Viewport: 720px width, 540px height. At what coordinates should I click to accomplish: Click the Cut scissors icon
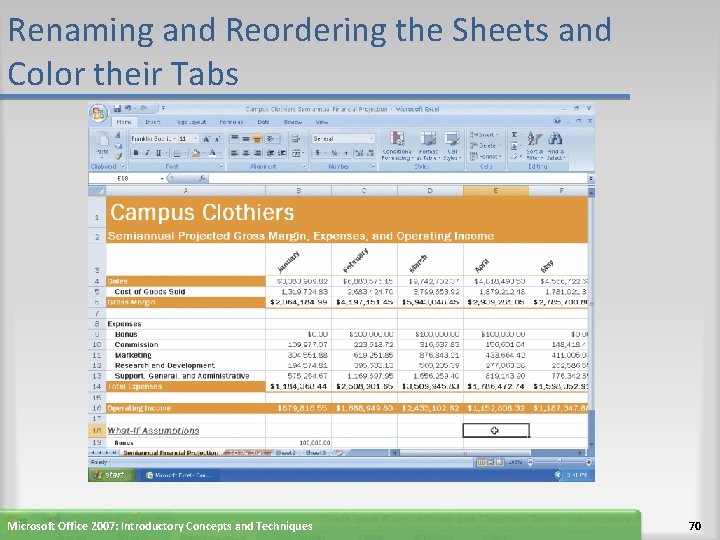118,135
